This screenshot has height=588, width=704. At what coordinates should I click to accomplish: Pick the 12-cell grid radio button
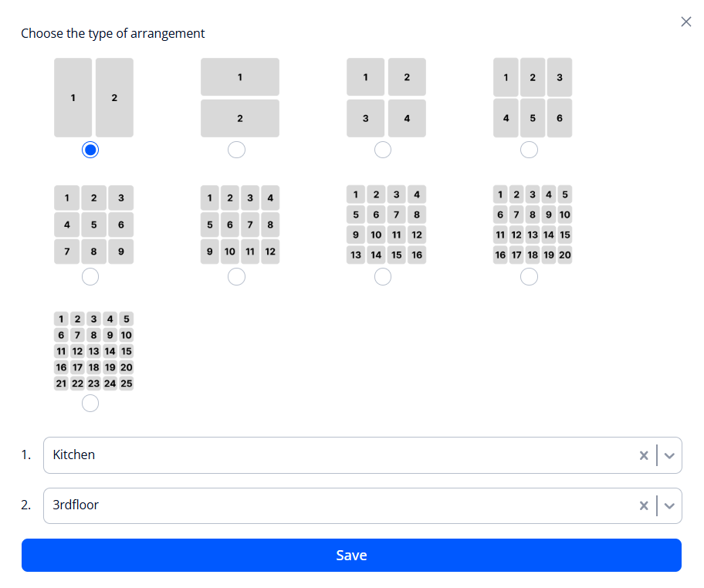(237, 276)
